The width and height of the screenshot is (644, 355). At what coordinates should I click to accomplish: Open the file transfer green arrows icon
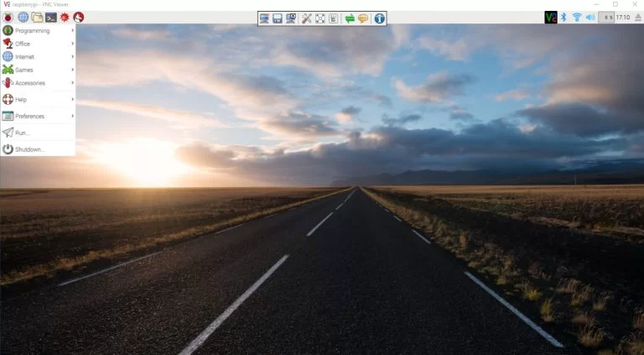coord(350,18)
